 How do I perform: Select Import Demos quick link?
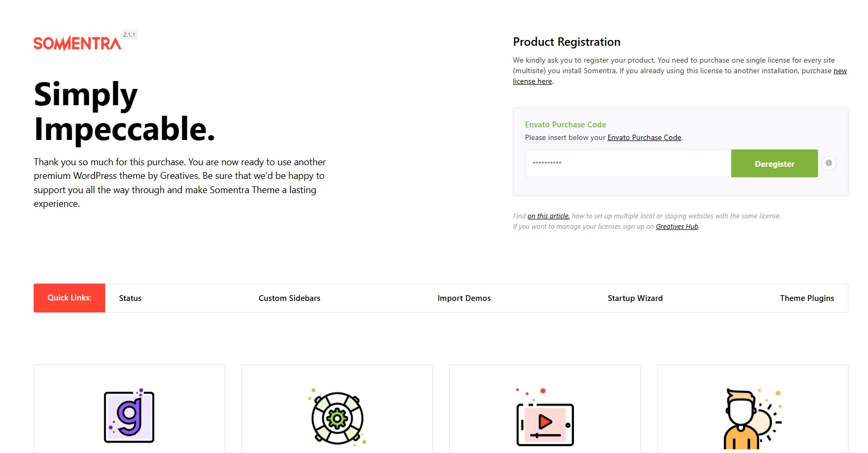click(x=464, y=298)
